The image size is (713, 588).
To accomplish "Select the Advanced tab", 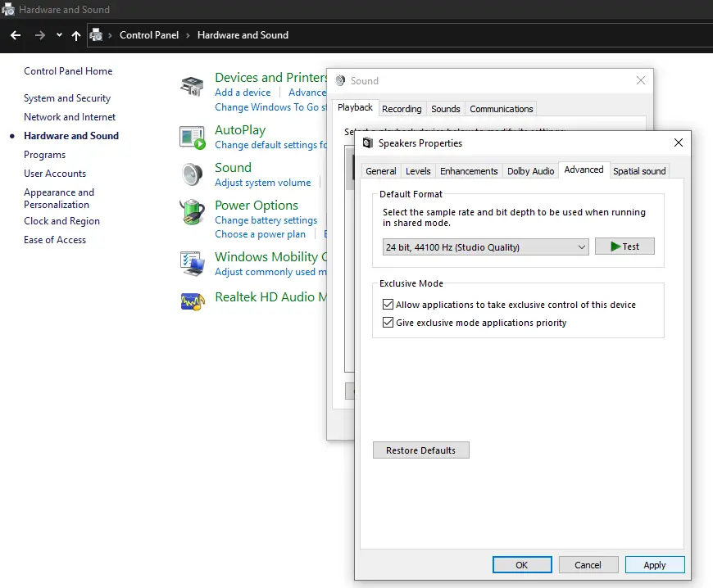I will point(584,170).
